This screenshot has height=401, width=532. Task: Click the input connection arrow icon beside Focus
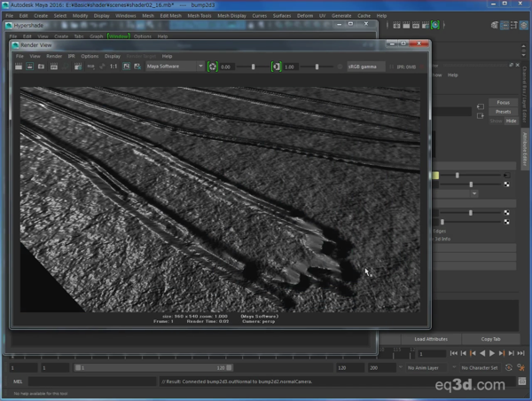tap(480, 106)
